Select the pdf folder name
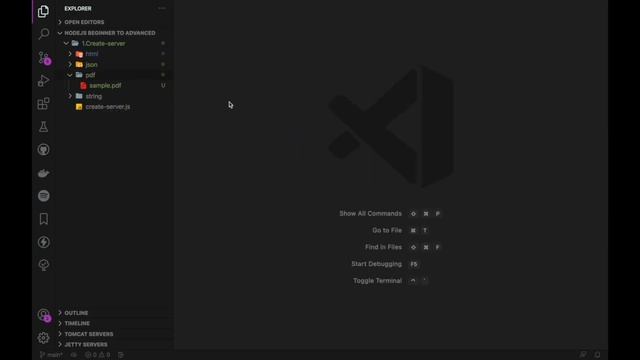 click(x=90, y=75)
